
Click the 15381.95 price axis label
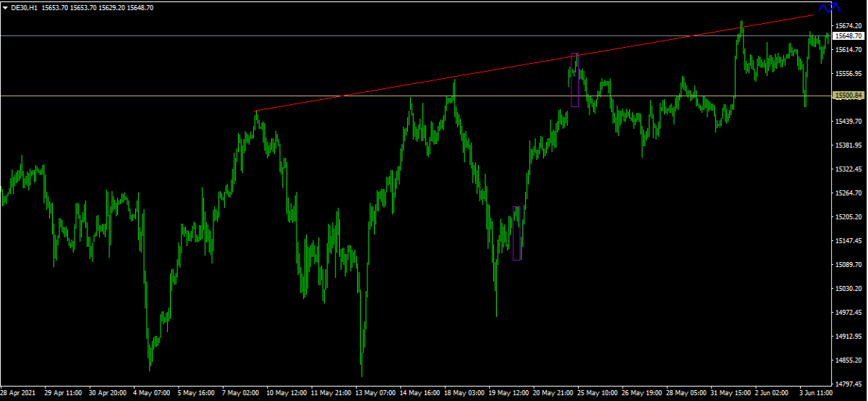[848, 145]
